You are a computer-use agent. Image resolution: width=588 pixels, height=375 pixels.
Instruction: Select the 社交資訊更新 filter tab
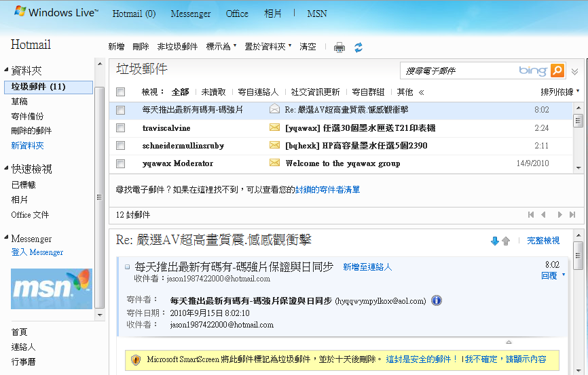(315, 92)
